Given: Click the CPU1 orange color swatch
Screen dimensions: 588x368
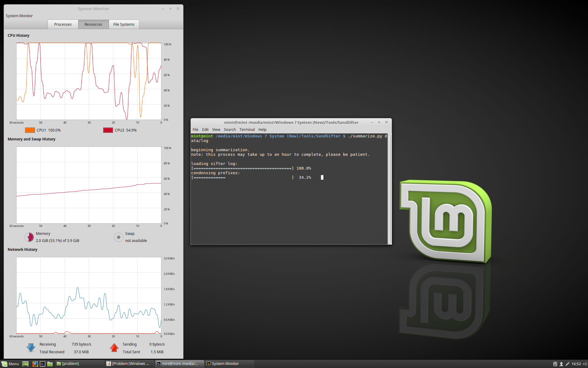Looking at the screenshot, I should pos(30,130).
